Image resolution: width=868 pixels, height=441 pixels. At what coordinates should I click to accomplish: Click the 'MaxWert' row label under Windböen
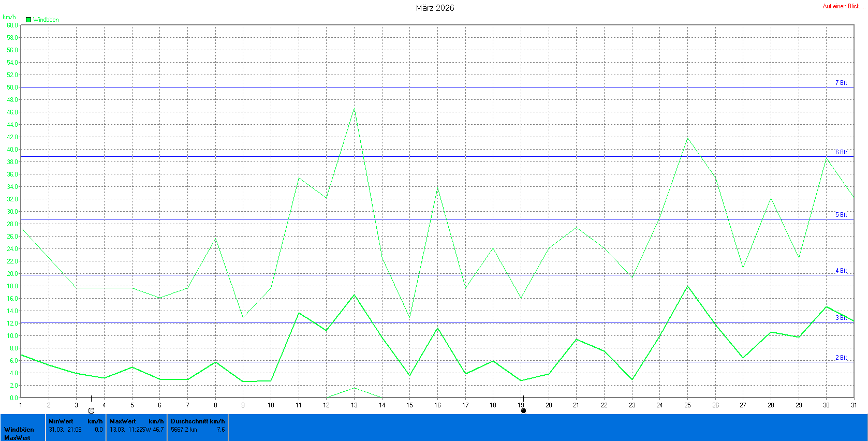[x=17, y=438]
